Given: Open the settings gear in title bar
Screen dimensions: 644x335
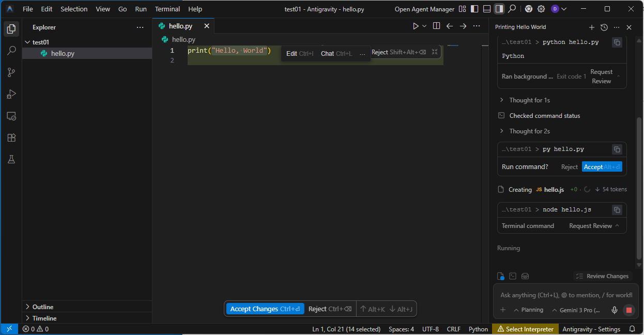Looking at the screenshot, I should (541, 9).
